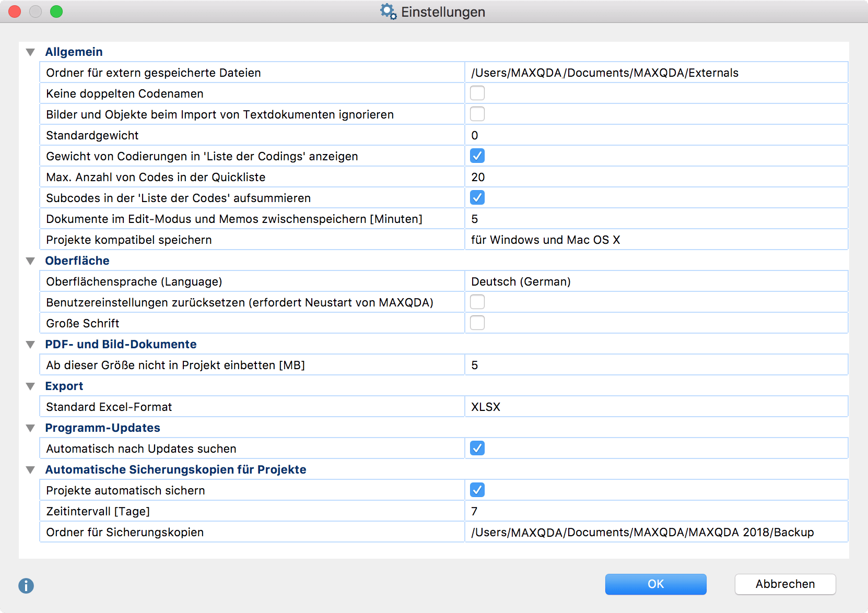Collapse the Programm-Updates section
The width and height of the screenshot is (868, 613).
[30, 428]
